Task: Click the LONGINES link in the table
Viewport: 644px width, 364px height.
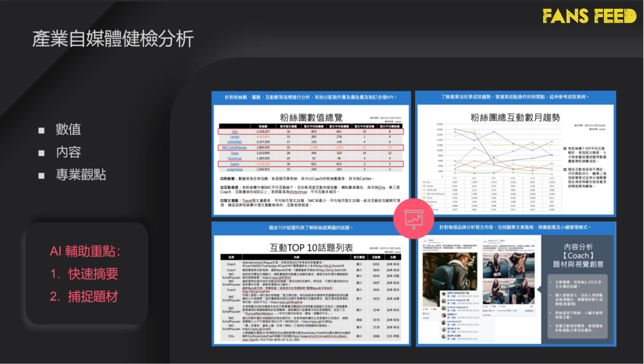Action: (235, 142)
